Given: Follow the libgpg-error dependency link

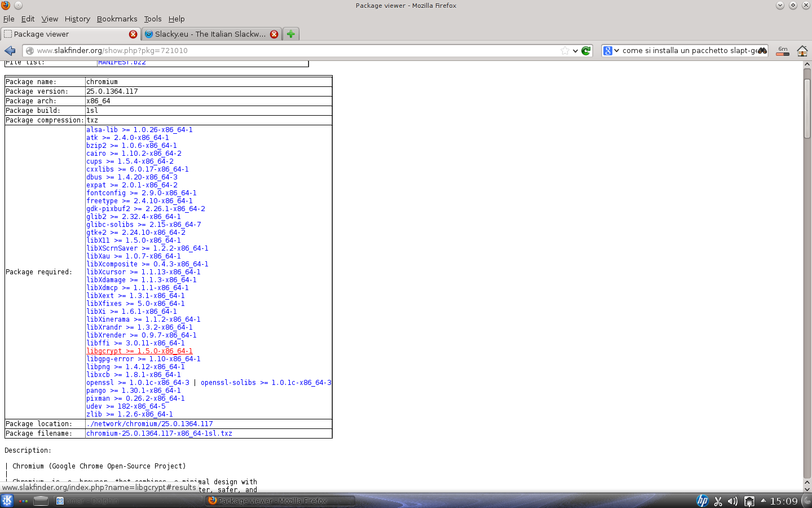Looking at the screenshot, I should coord(143,359).
